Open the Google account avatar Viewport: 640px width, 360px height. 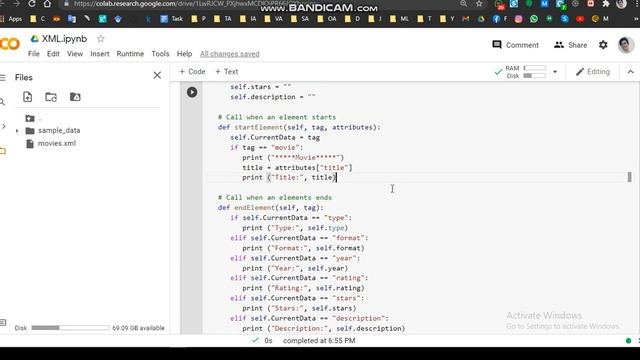pyautogui.click(x=626, y=45)
